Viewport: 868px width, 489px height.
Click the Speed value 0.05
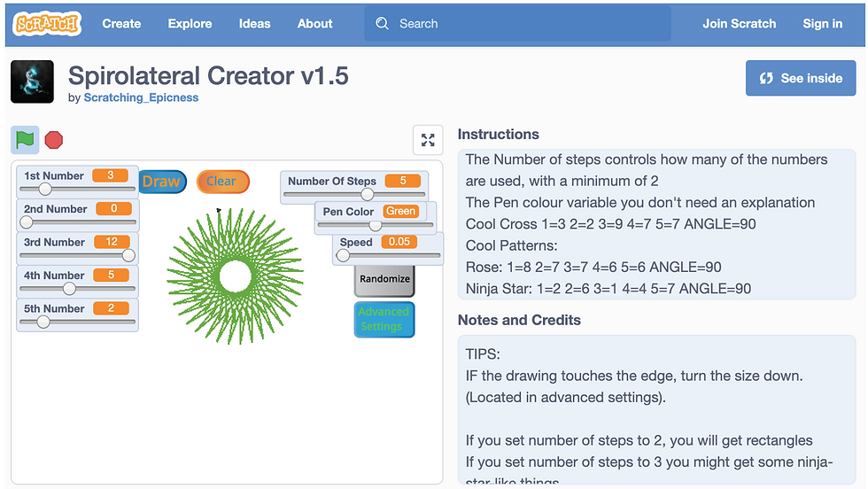tap(399, 242)
